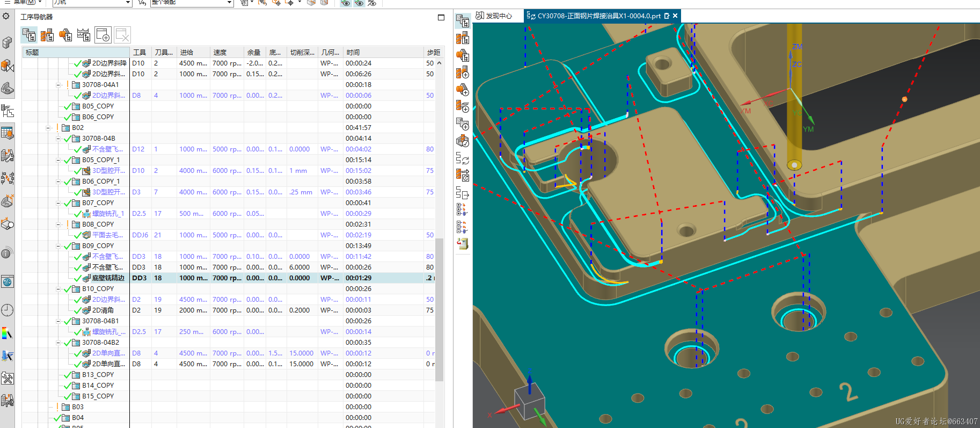Select the 平面去毛 operation under B08_COPY

pyautogui.click(x=107, y=235)
